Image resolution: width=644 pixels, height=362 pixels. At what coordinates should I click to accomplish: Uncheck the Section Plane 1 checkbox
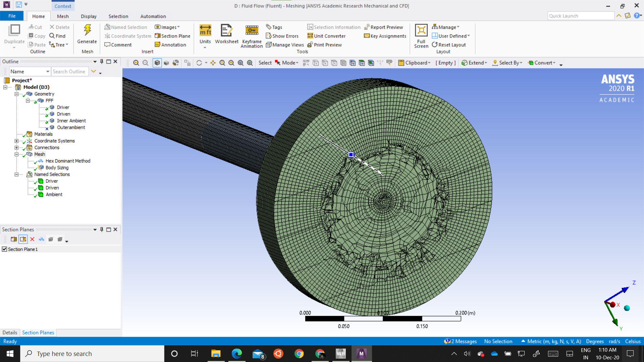click(4, 249)
